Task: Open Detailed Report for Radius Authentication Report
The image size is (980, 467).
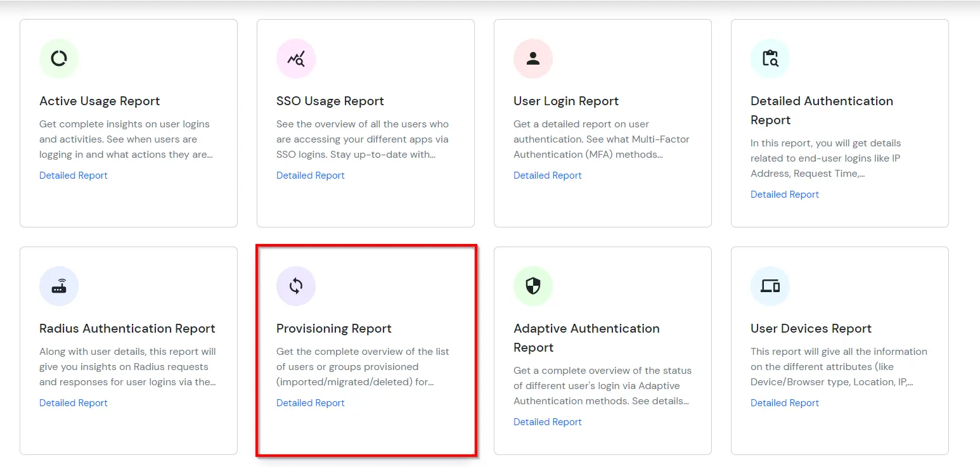Action: (x=73, y=402)
